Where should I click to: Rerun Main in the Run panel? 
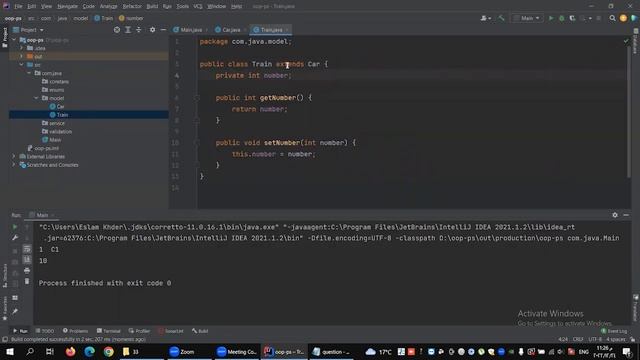(x=15, y=227)
